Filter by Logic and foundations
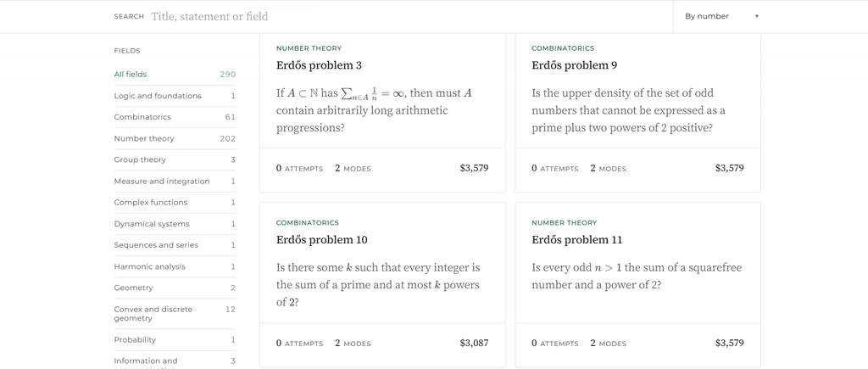Viewport: 868px width, 369px height. coord(175,96)
